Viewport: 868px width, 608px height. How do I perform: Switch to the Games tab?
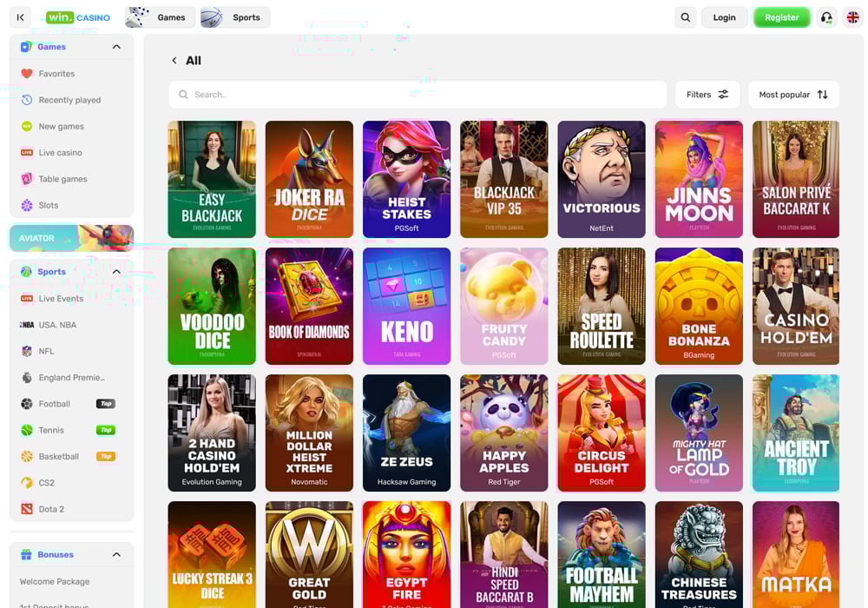160,17
